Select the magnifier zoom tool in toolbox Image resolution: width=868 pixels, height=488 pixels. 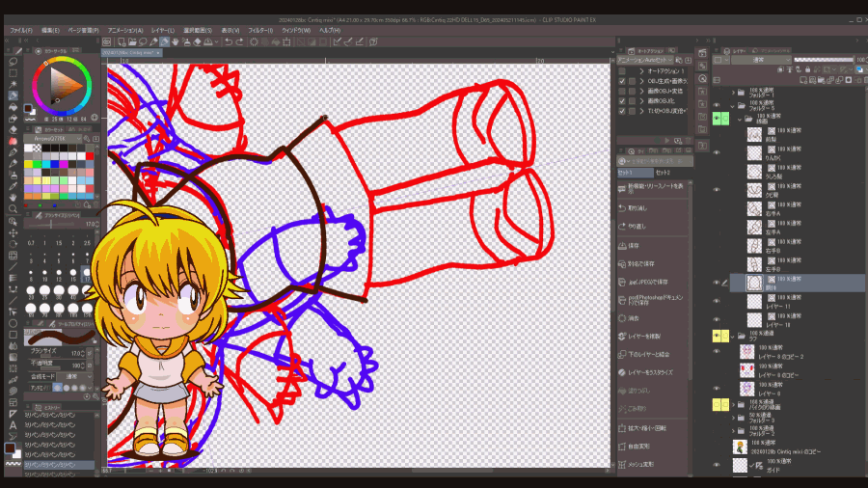tap(13, 208)
